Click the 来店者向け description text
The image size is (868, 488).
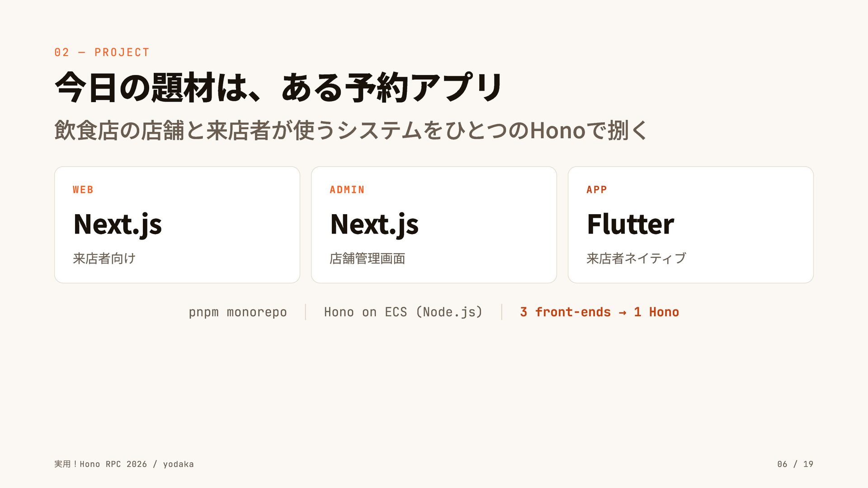tap(104, 258)
